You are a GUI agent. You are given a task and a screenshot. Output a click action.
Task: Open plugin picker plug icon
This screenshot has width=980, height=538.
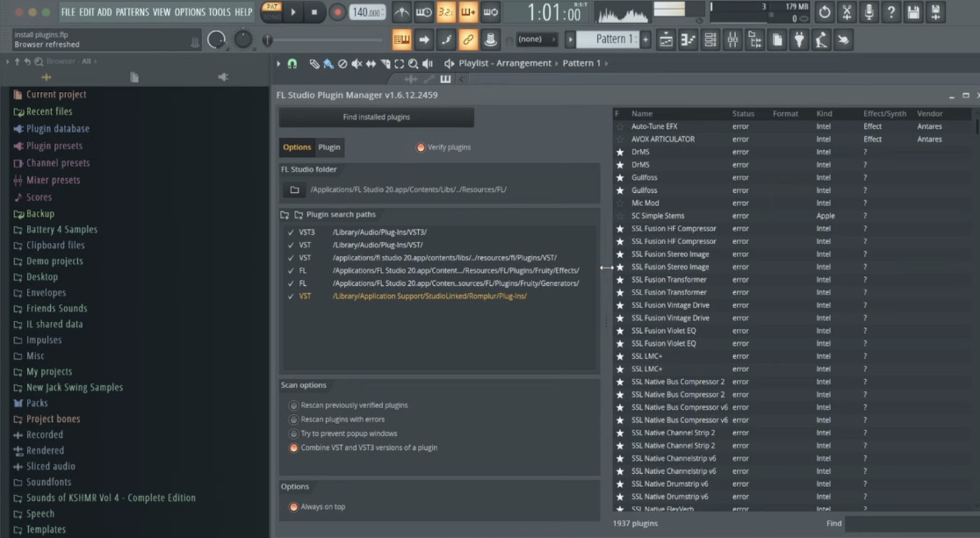tap(799, 40)
